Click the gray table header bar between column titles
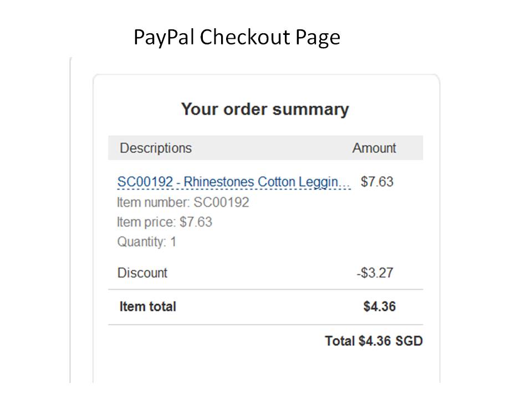 (272, 149)
